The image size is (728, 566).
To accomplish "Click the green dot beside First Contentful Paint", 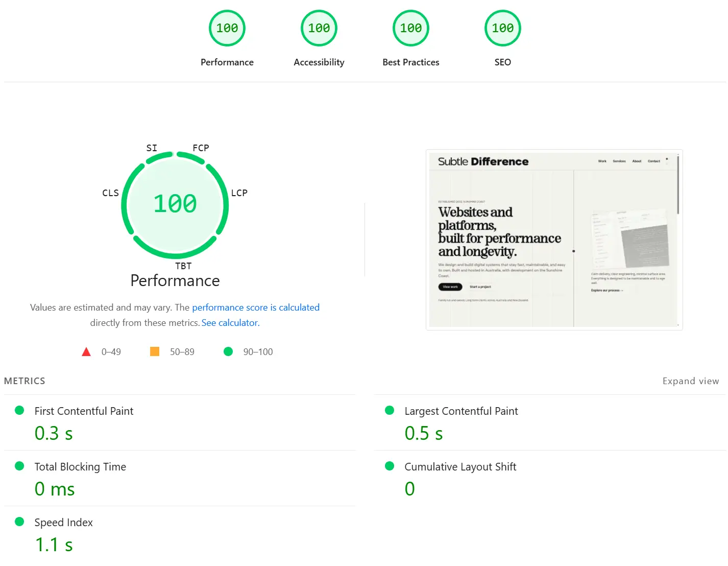I will 20,410.
